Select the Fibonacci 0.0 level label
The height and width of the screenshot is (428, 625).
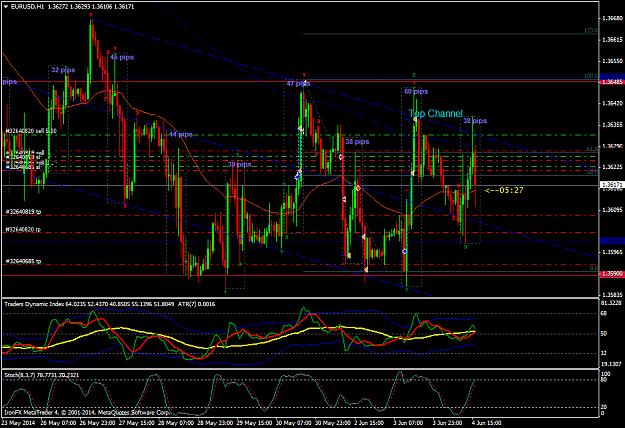(594, 269)
